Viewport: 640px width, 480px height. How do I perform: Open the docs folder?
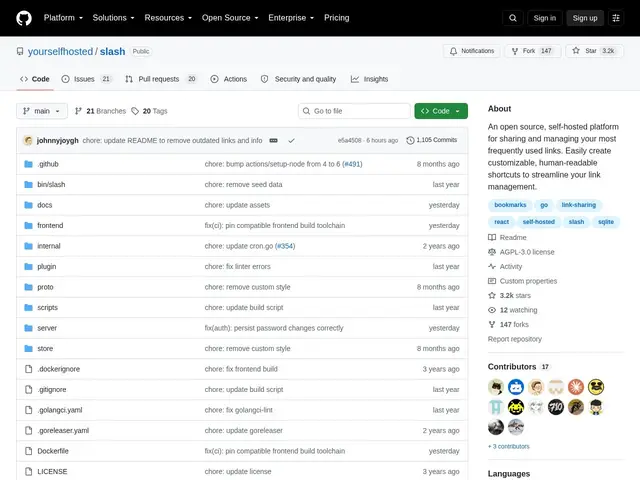click(x=44, y=205)
